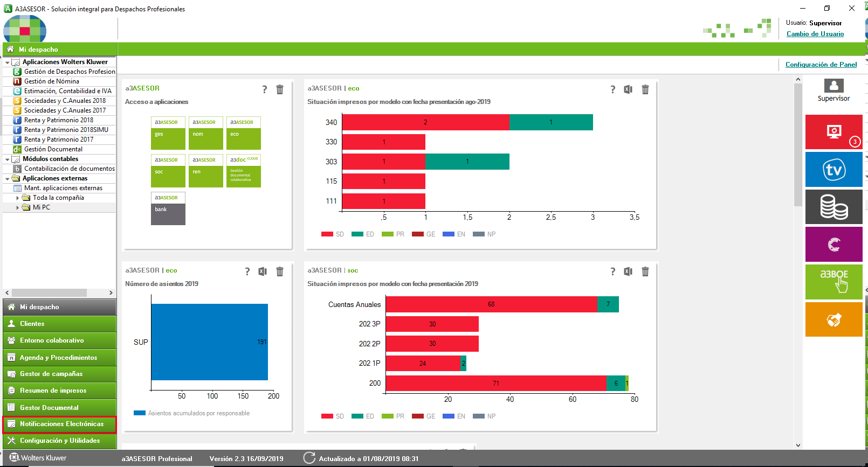This screenshot has width=868, height=467.
Task: Click the refresh icon beside Actualizado
Action: [309, 458]
